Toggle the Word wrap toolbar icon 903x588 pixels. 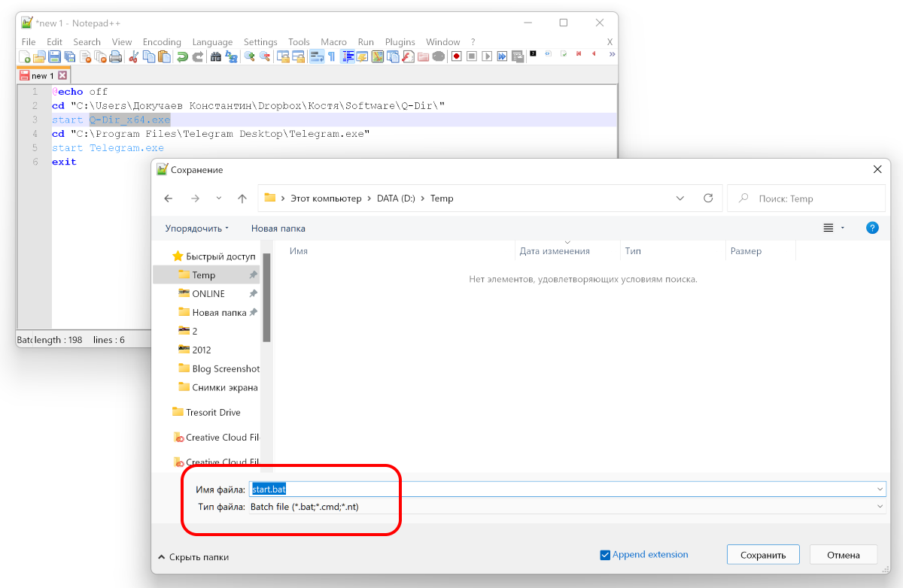316,56
